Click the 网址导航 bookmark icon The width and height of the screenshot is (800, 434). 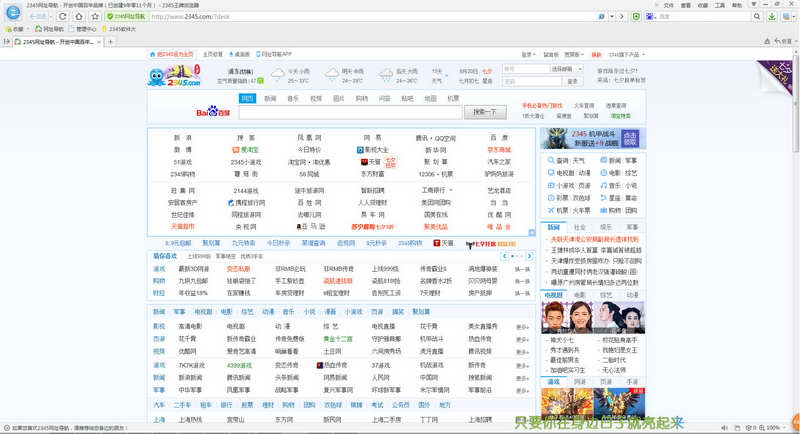pos(38,29)
